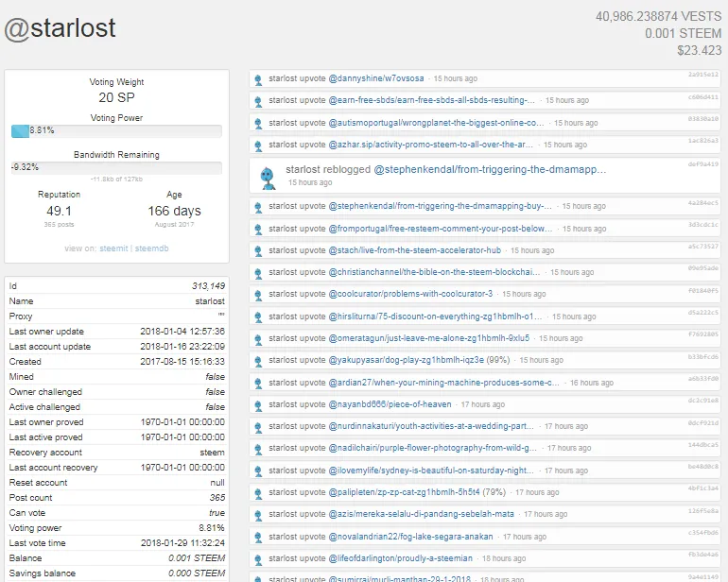Click avatar icon beside omeratagun upvote row
Viewport: 728px width, 582px height.
(258, 339)
